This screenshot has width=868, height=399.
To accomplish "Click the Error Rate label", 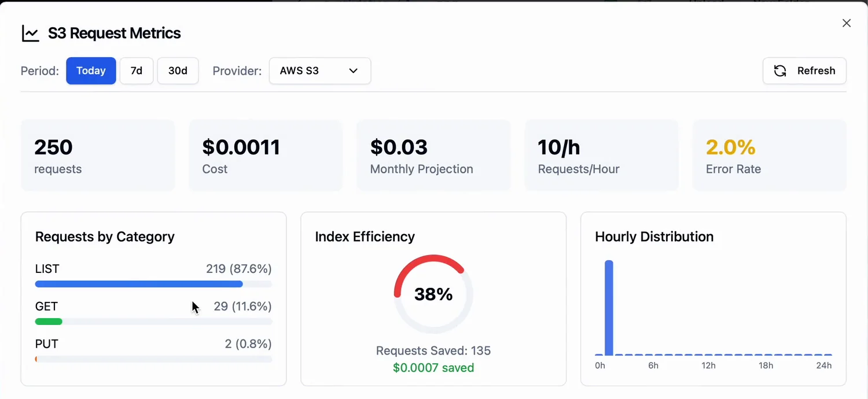I will click(x=733, y=169).
